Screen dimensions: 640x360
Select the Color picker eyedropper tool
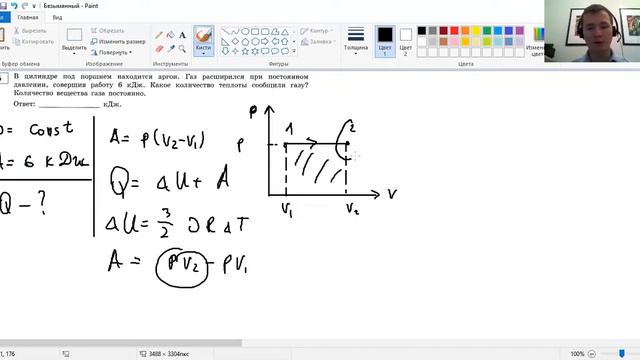tap(171, 49)
